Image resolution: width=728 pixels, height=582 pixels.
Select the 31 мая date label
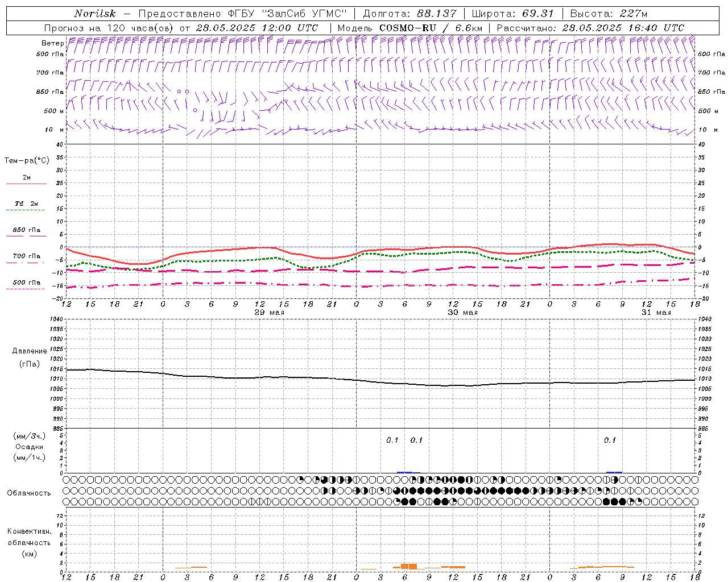pos(656,313)
